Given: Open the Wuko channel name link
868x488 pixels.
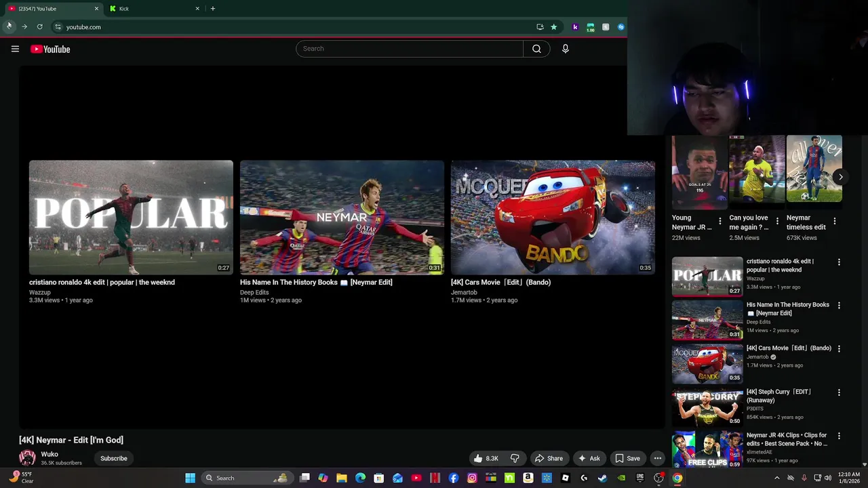Looking at the screenshot, I should [50, 454].
